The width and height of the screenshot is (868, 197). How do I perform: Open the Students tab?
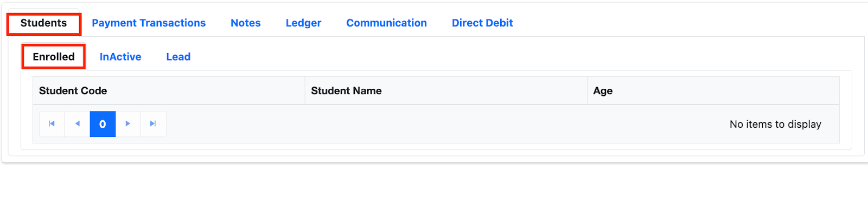(44, 23)
